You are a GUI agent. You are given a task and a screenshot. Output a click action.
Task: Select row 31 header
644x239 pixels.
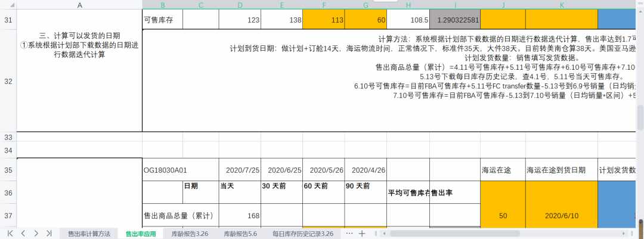click(8, 19)
